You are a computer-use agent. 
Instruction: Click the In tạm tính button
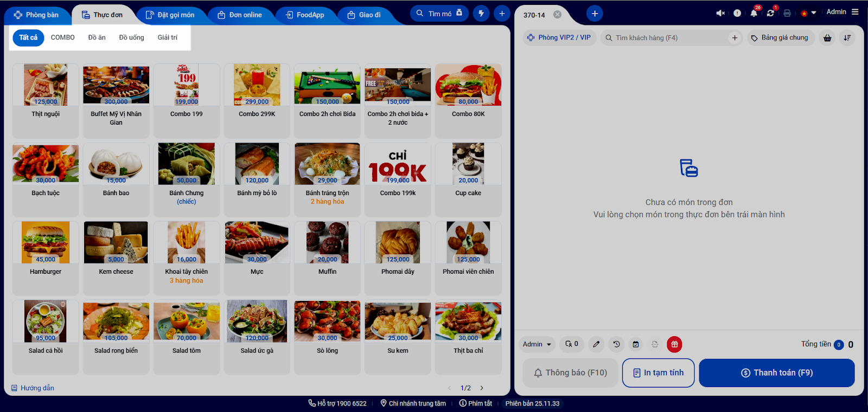tap(658, 373)
